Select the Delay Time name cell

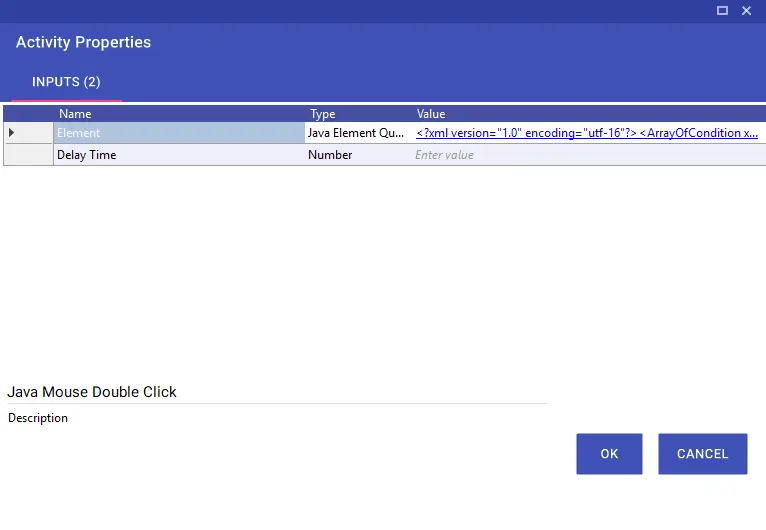coord(179,155)
